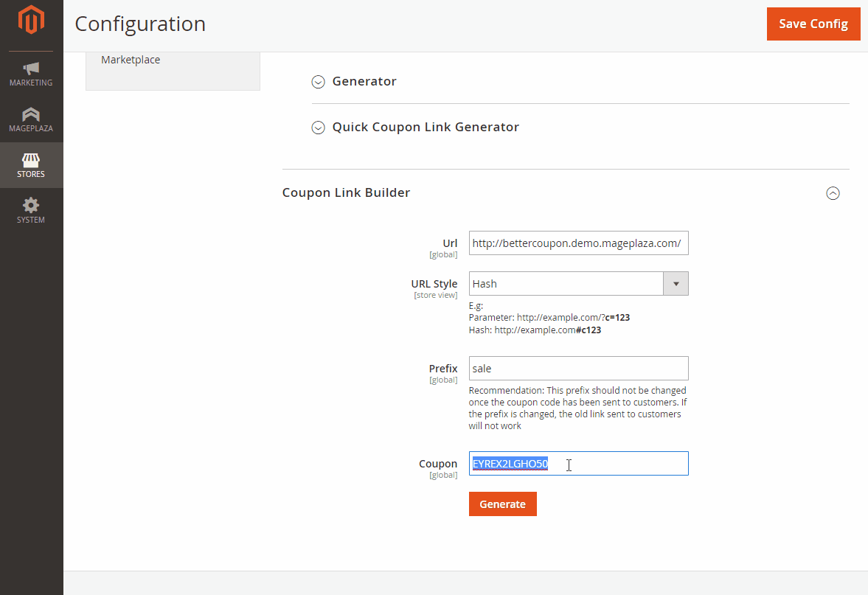Screen dimensions: 868x595
Task: Open the System gear menu
Action: point(31,211)
